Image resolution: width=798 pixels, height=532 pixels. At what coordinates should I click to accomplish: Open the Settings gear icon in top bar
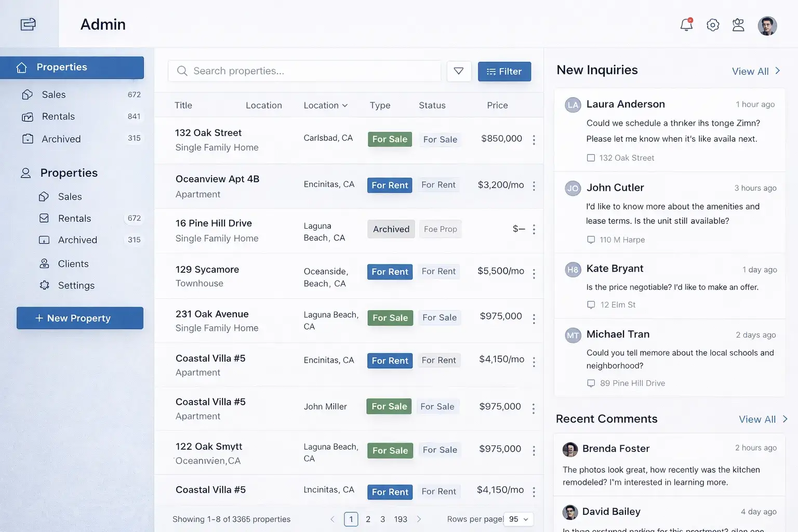pos(713,24)
